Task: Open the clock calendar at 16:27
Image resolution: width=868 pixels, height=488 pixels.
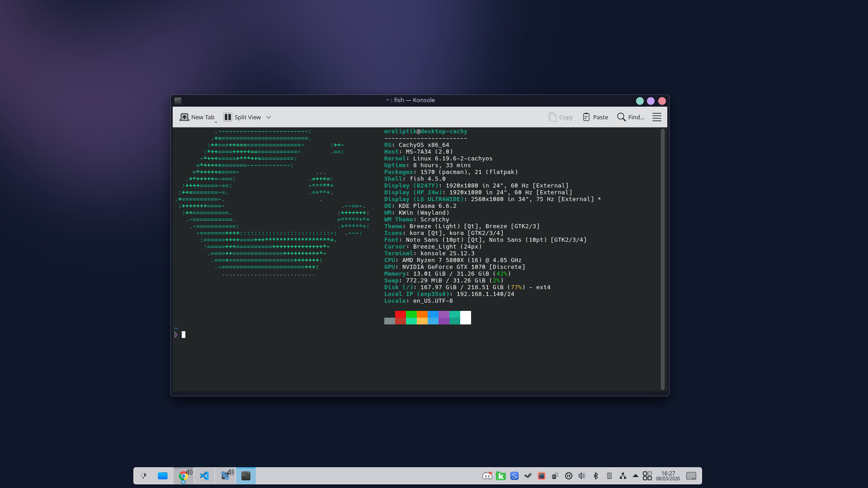Action: (x=668, y=476)
